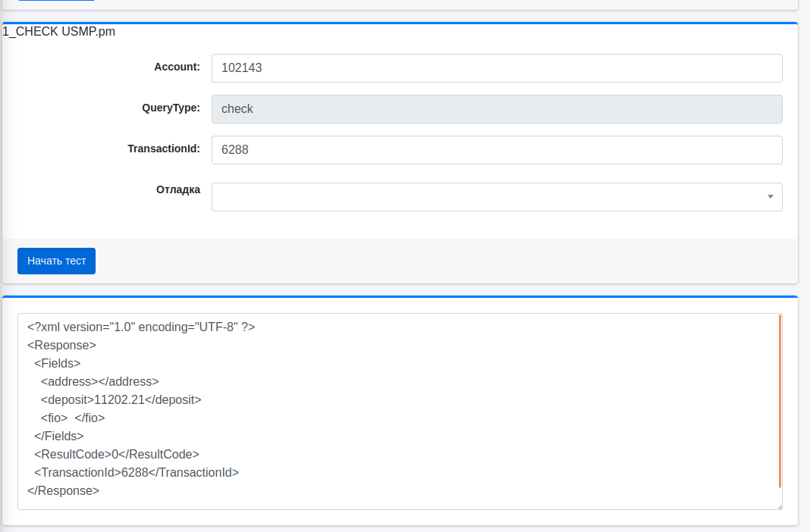The height and width of the screenshot is (532, 810).
Task: Open the Отладка combo box
Action: tap(485, 197)
